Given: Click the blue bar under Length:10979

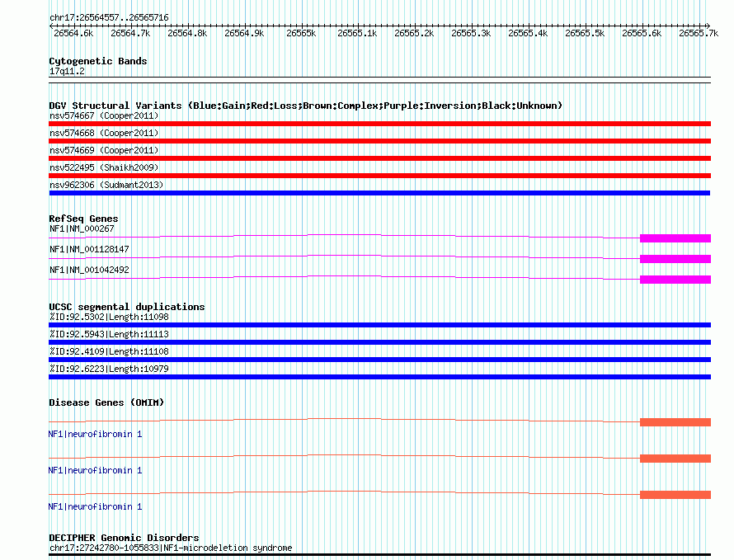Looking at the screenshot, I should (x=379, y=377).
